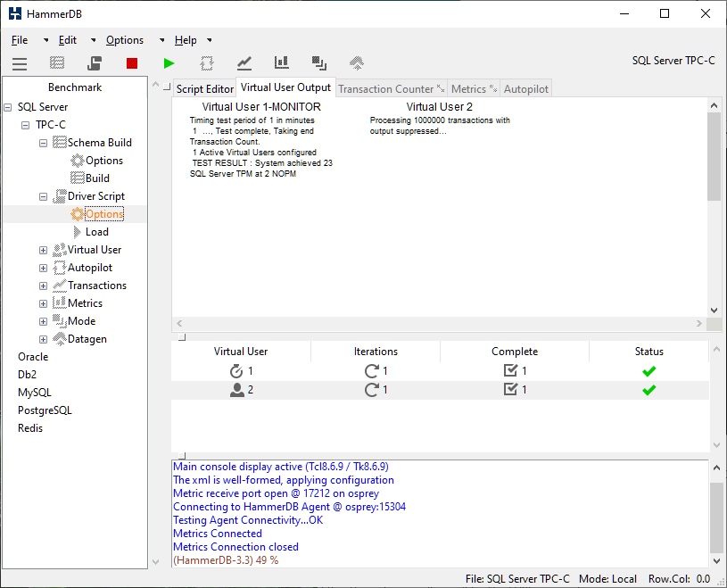Collapse the SQL Server tree node

tap(8, 108)
